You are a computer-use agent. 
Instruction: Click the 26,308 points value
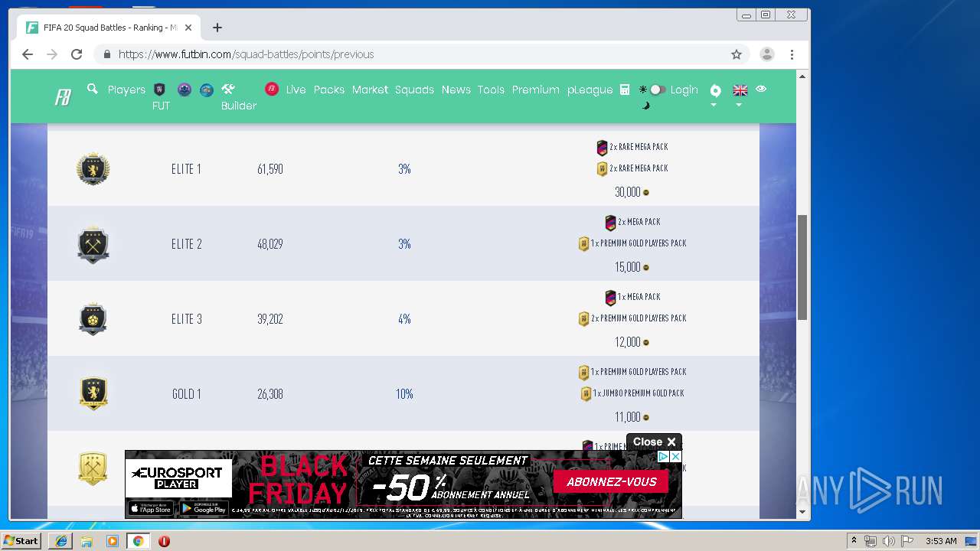click(x=270, y=394)
